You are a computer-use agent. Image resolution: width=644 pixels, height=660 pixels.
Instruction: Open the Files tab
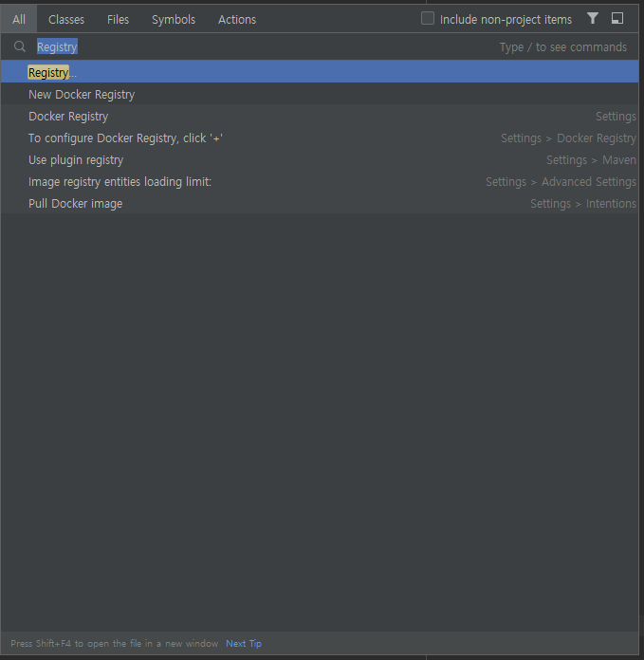point(118,19)
